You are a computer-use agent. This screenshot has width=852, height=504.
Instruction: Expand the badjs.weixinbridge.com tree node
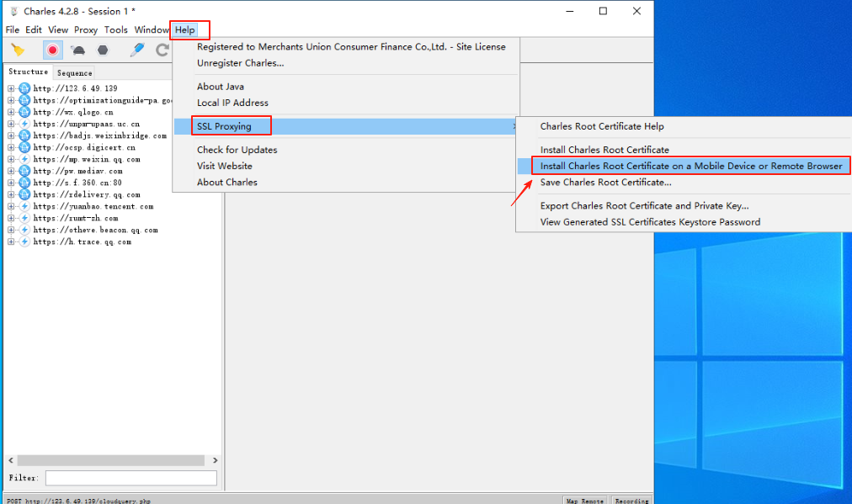[x=11, y=135]
